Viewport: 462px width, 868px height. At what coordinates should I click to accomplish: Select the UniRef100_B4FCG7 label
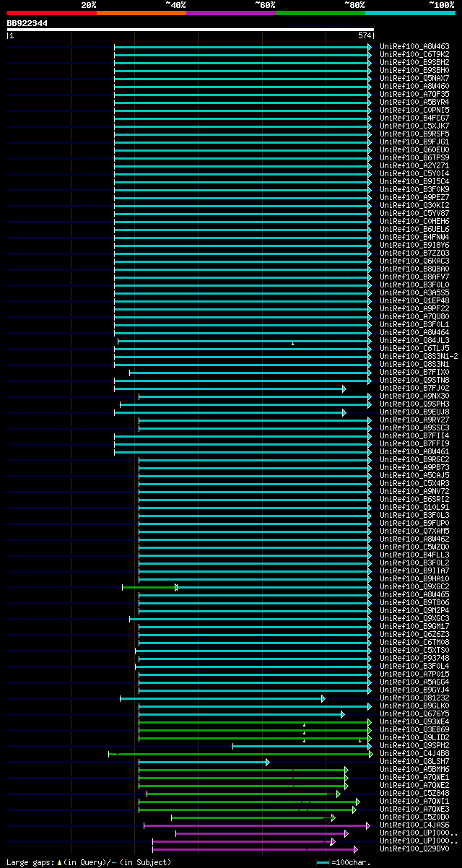(x=414, y=118)
